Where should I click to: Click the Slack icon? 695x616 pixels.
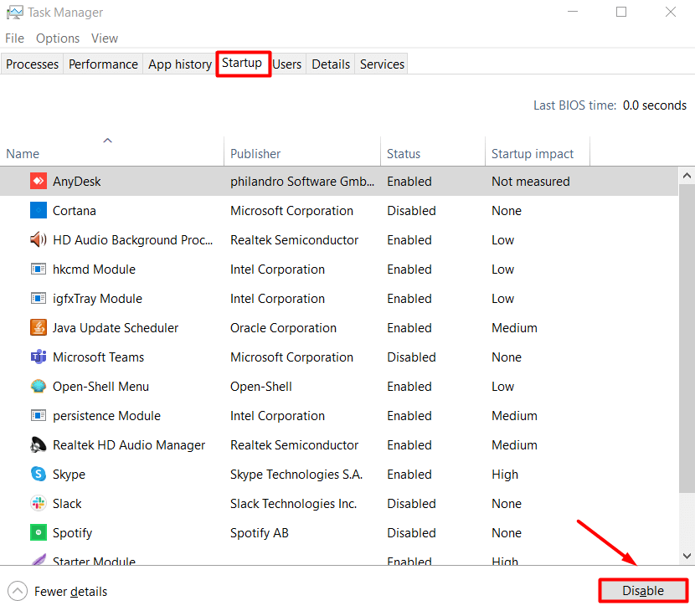[39, 503]
